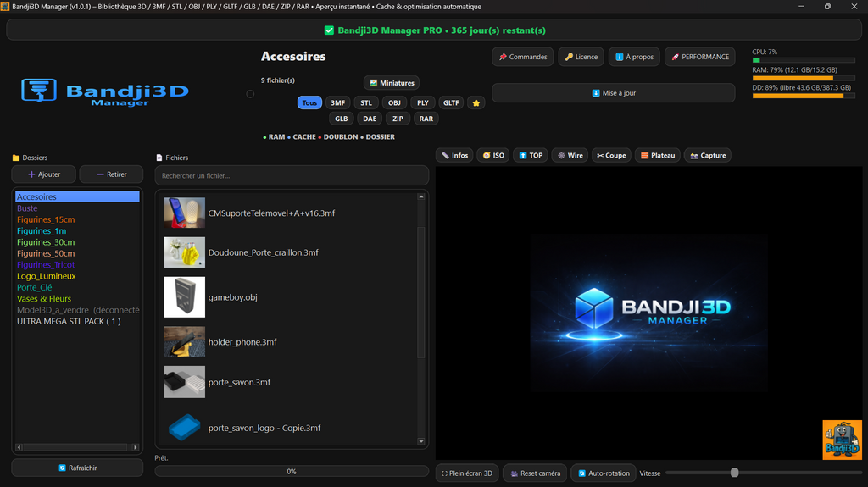Take a Capture of the viewer
The width and height of the screenshot is (868, 487).
click(708, 156)
